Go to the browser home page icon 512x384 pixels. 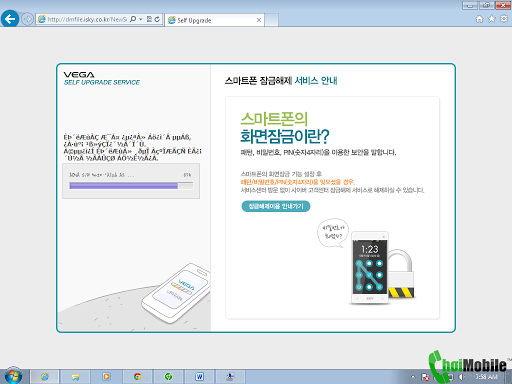coord(479,19)
